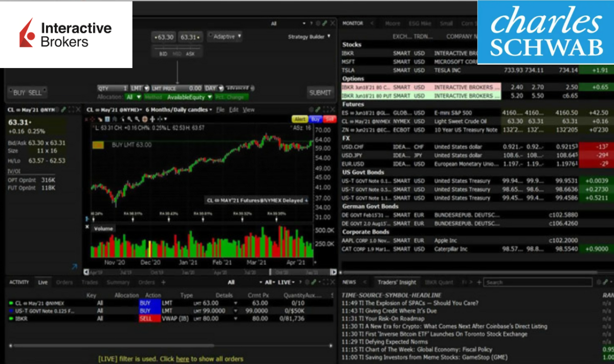Screen dimensions: 614x364
Task: Click the blue BUY action cell for CL
Action: point(150,303)
